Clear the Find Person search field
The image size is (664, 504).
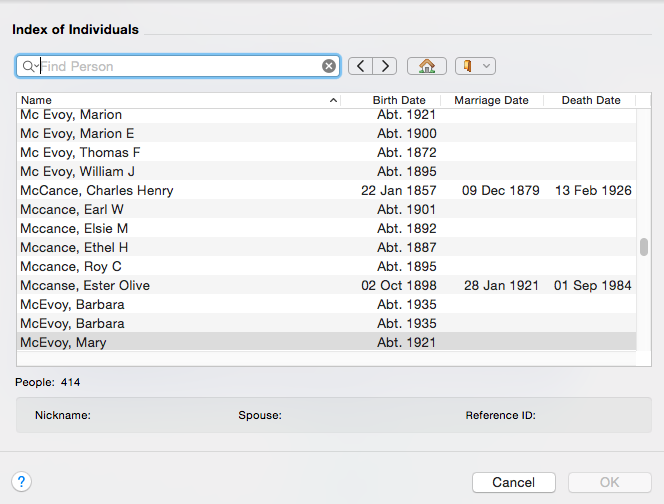328,66
